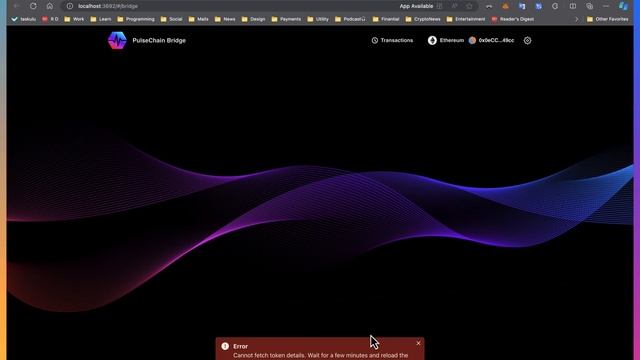Click the Error alert exclamation icon
Image resolution: width=640 pixels, height=360 pixels.
click(225, 346)
